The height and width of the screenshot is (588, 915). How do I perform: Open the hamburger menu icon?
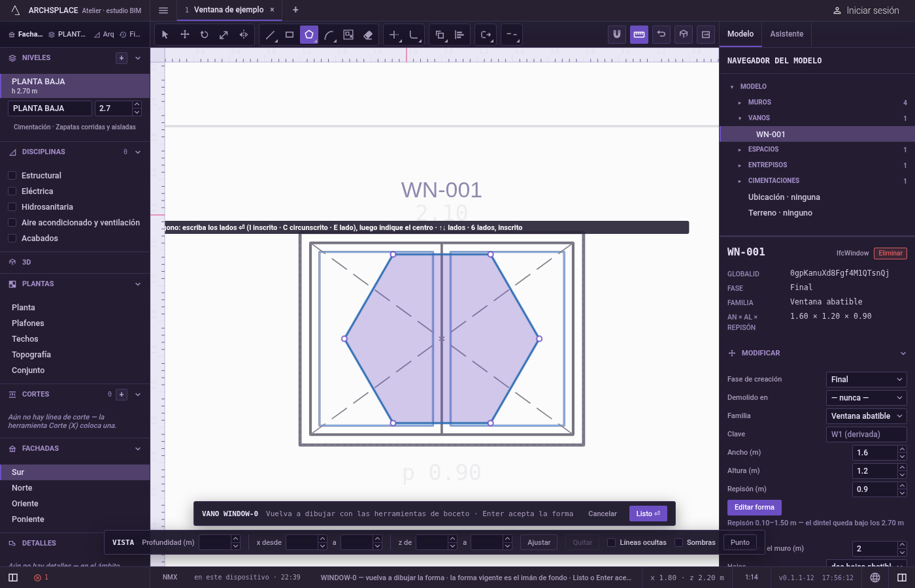pyautogui.click(x=163, y=10)
